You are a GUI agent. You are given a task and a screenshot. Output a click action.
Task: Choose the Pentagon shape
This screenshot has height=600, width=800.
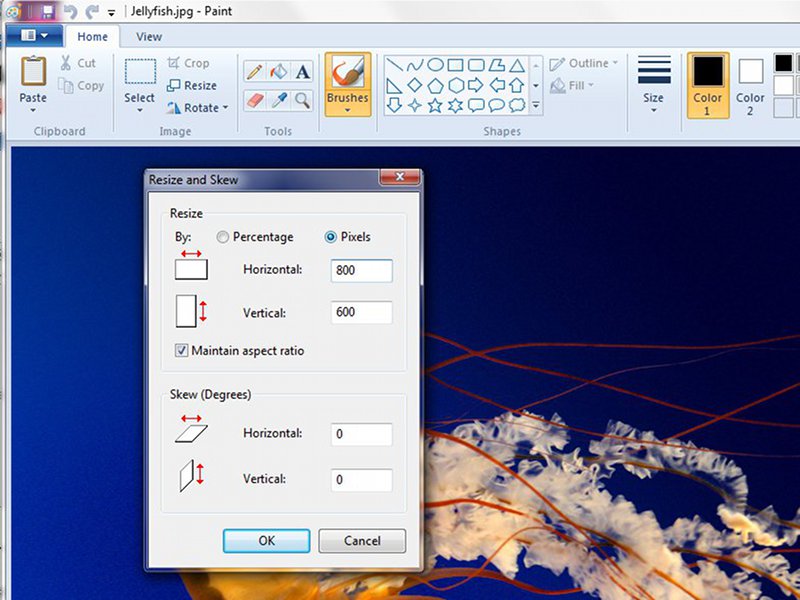[435, 85]
